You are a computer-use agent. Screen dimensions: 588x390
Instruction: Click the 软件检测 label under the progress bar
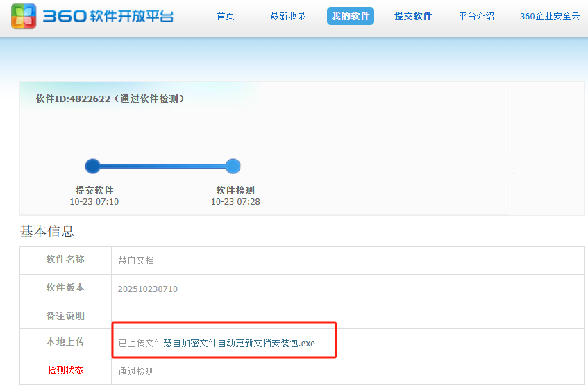coord(235,190)
